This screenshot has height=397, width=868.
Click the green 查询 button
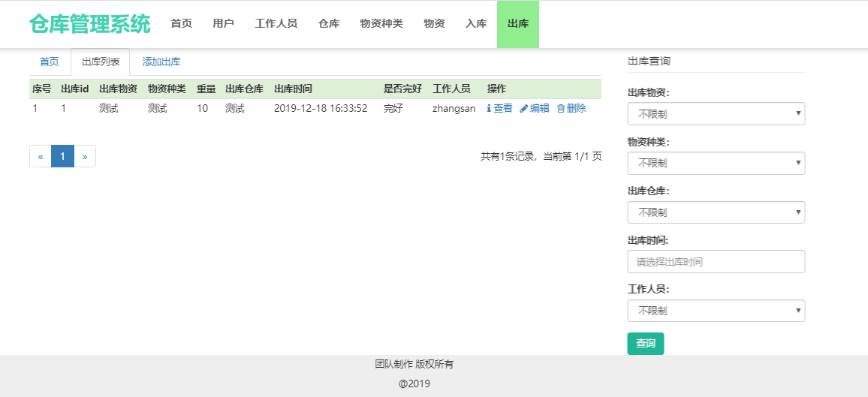(646, 344)
